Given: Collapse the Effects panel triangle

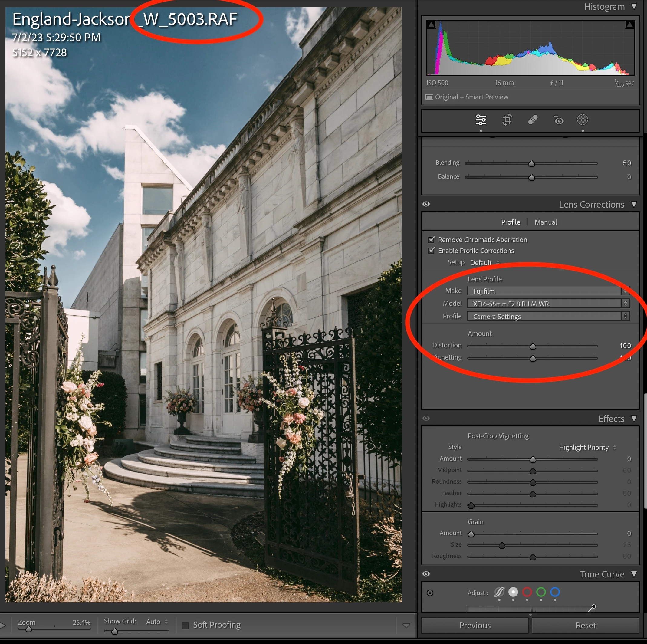Looking at the screenshot, I should click(634, 418).
